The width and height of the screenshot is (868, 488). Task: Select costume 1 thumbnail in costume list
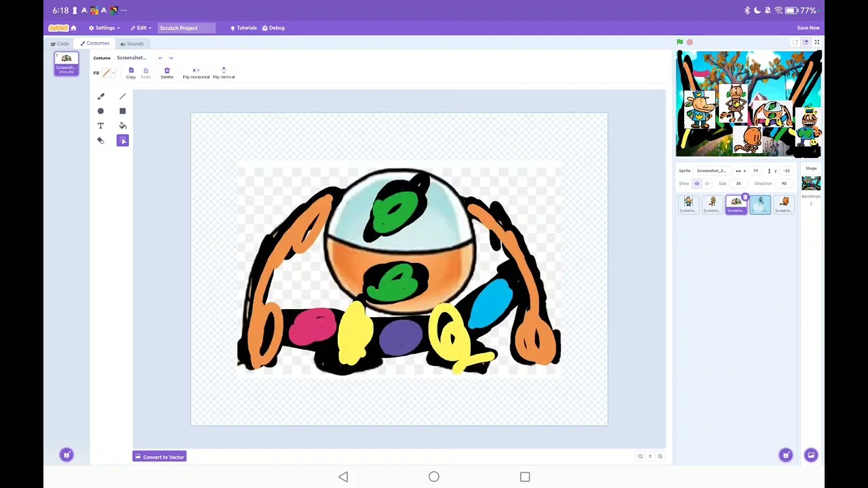point(66,63)
